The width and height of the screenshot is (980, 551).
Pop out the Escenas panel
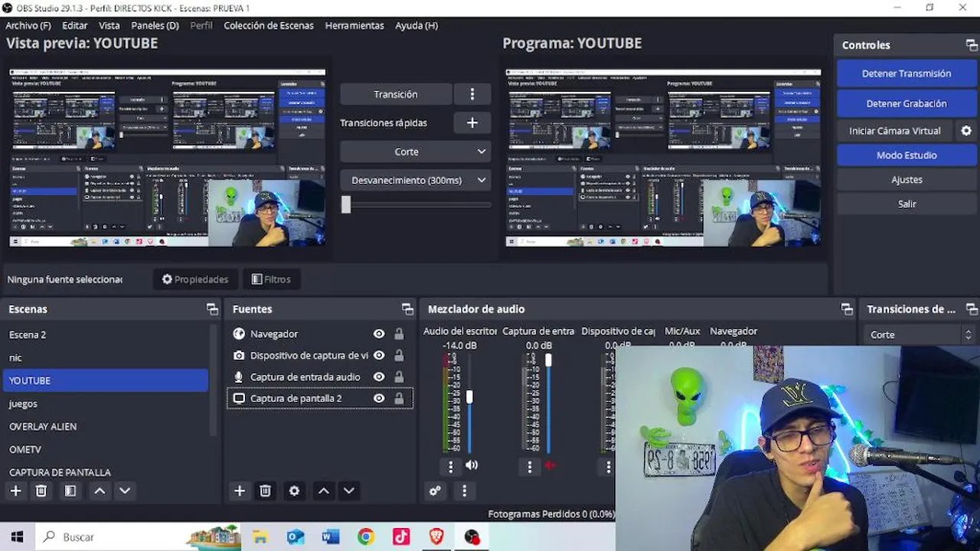pyautogui.click(x=212, y=309)
